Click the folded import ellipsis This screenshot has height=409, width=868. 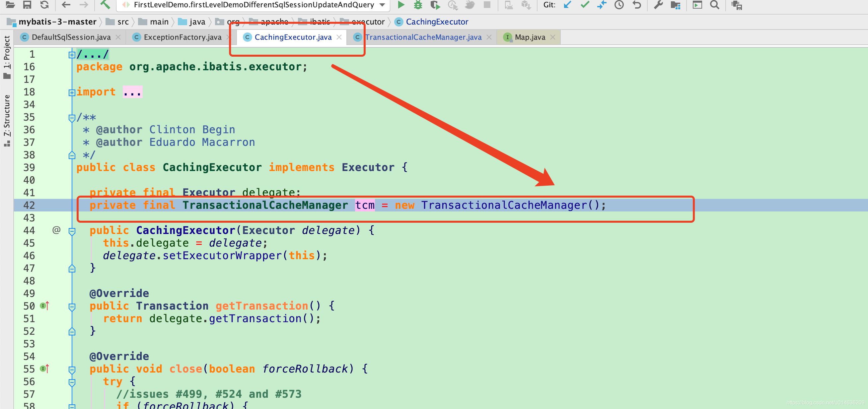pos(132,92)
